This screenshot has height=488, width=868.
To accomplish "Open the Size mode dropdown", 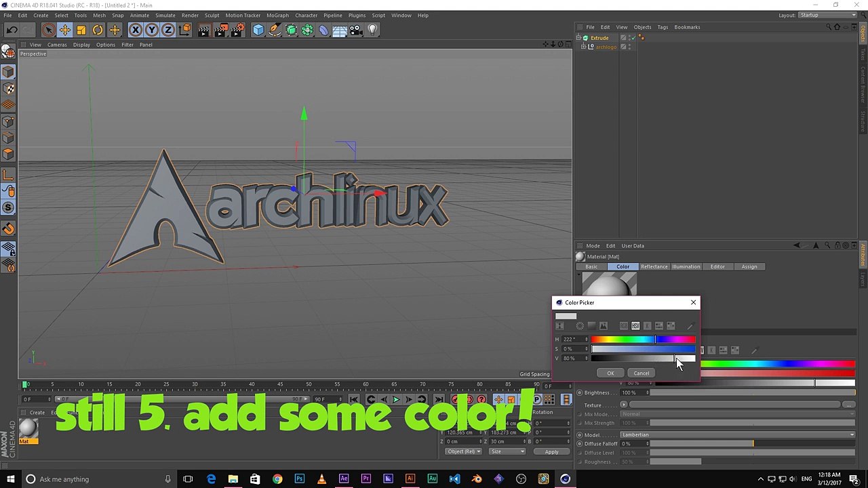I will tap(508, 452).
